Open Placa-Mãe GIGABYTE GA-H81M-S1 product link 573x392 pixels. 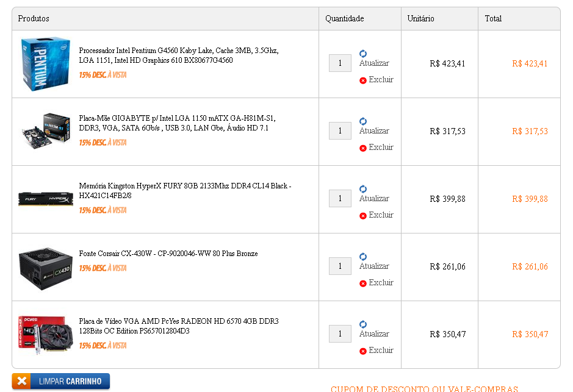177,123
